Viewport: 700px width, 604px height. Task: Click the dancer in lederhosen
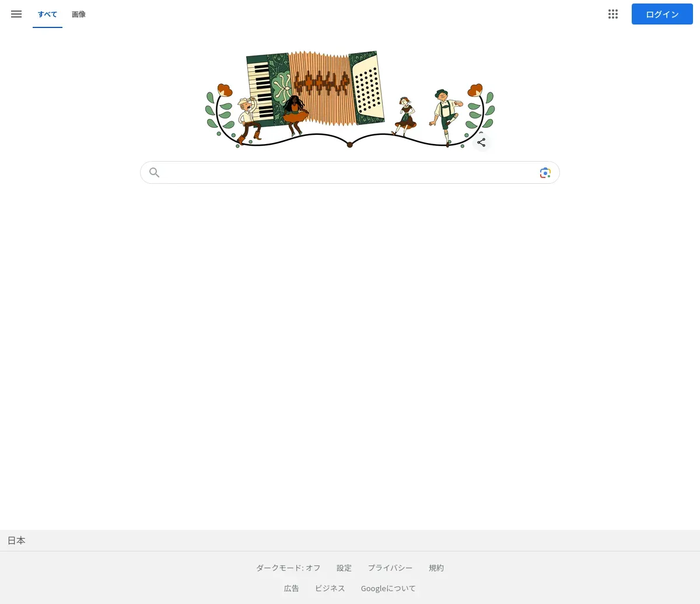[x=445, y=117]
